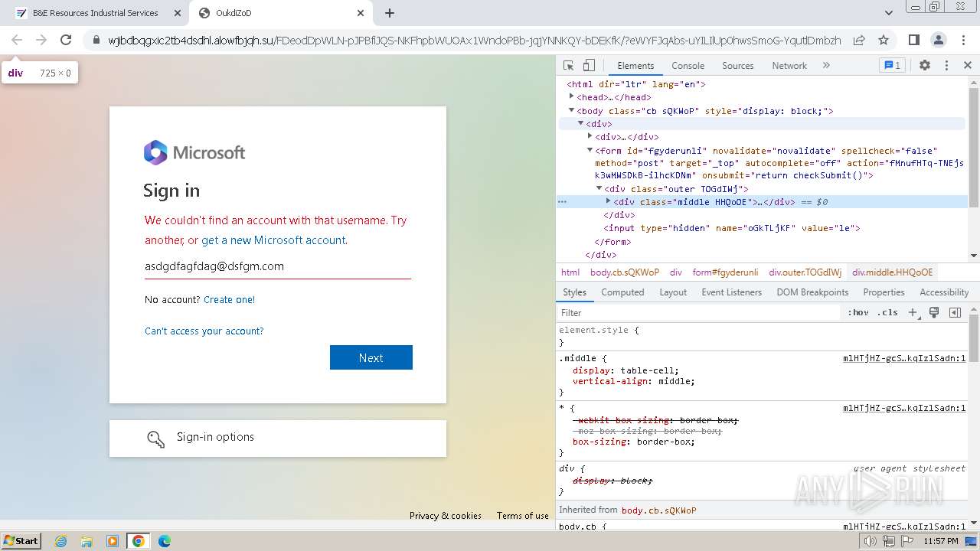980x551 pixels.
Task: Select the html breadcrumb item
Action: 570,272
